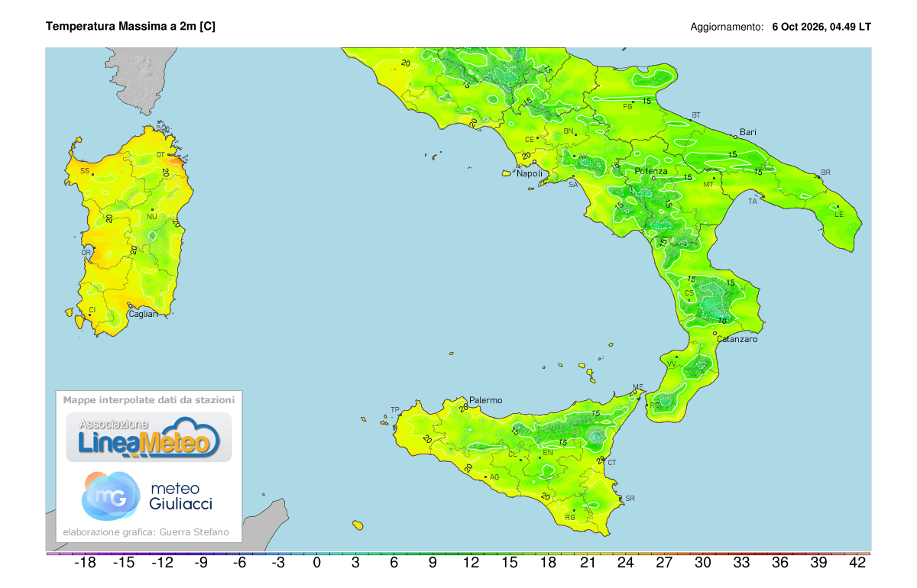The height and width of the screenshot is (588, 917).
Task: Click the -18 value on the temperature scale
Action: click(x=84, y=564)
